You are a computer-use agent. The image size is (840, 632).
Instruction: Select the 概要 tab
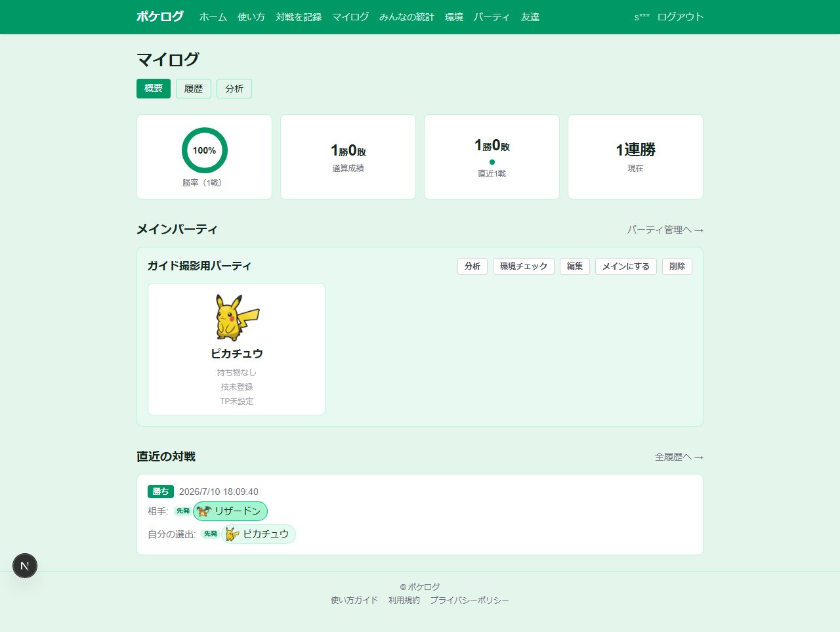pos(154,89)
